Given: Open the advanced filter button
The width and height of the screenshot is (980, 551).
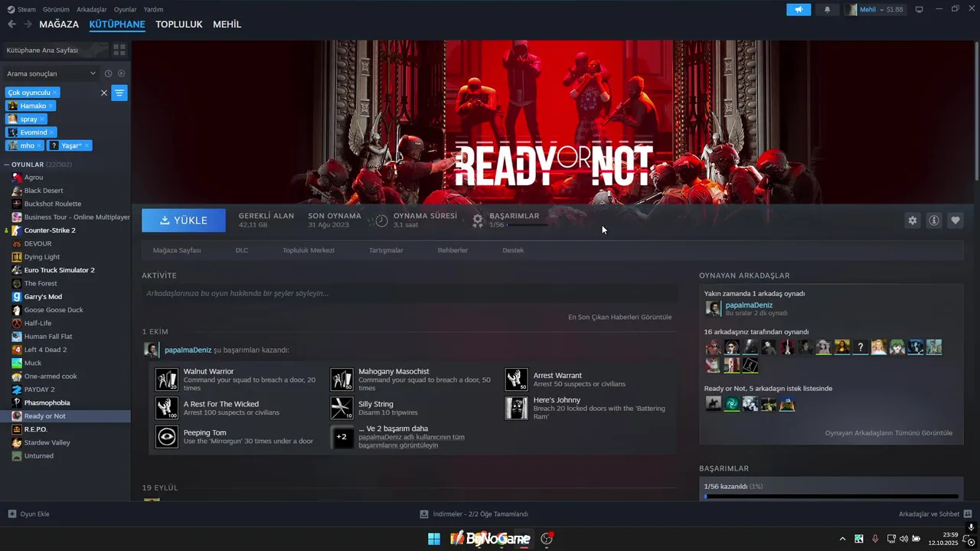Looking at the screenshot, I should pyautogui.click(x=119, y=93).
